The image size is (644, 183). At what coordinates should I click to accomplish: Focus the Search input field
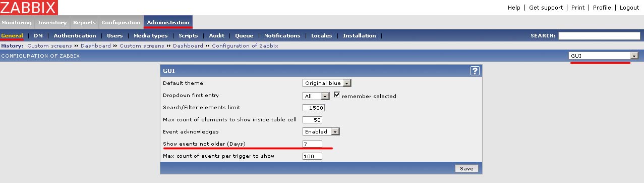599,36
